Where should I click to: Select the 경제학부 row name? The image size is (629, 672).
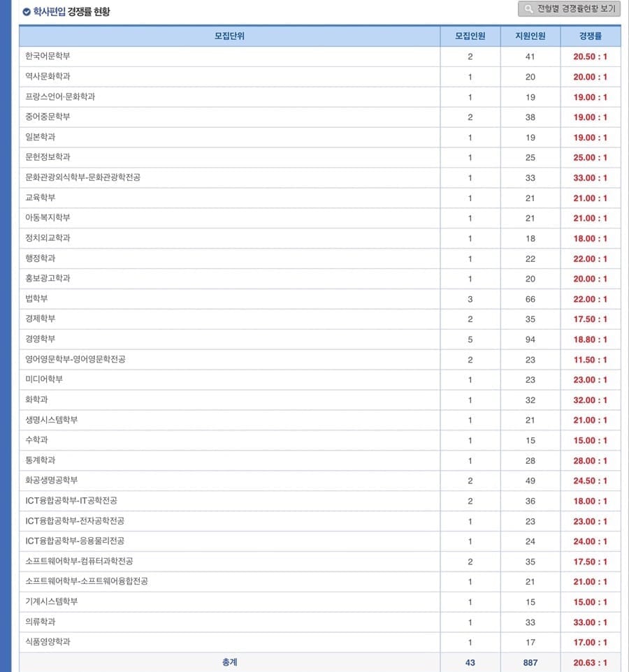tap(41, 319)
